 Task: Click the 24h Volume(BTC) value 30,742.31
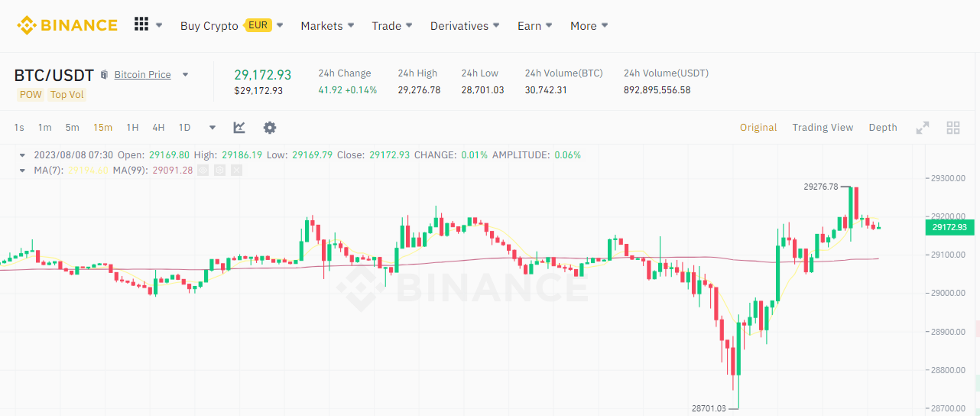coord(546,90)
